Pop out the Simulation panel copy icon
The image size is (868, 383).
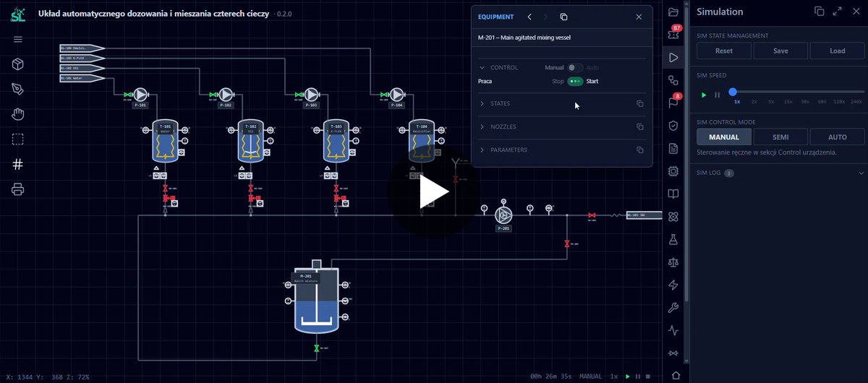820,12
